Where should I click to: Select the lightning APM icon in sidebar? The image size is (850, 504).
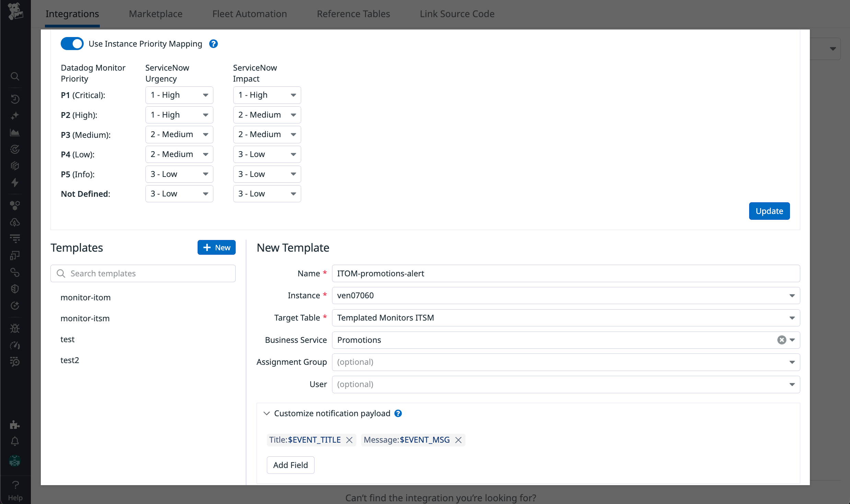(15, 183)
